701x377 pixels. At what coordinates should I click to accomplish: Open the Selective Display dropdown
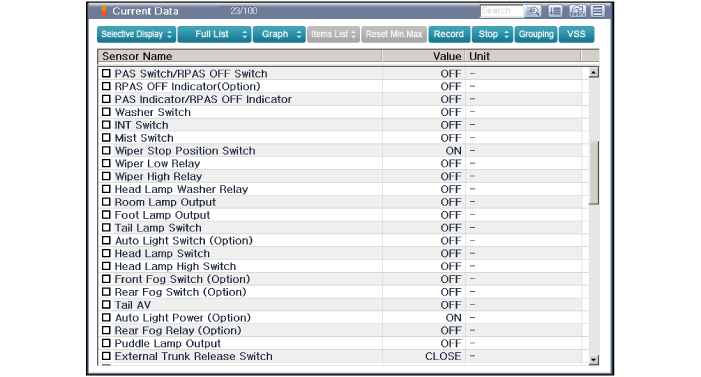(136, 34)
